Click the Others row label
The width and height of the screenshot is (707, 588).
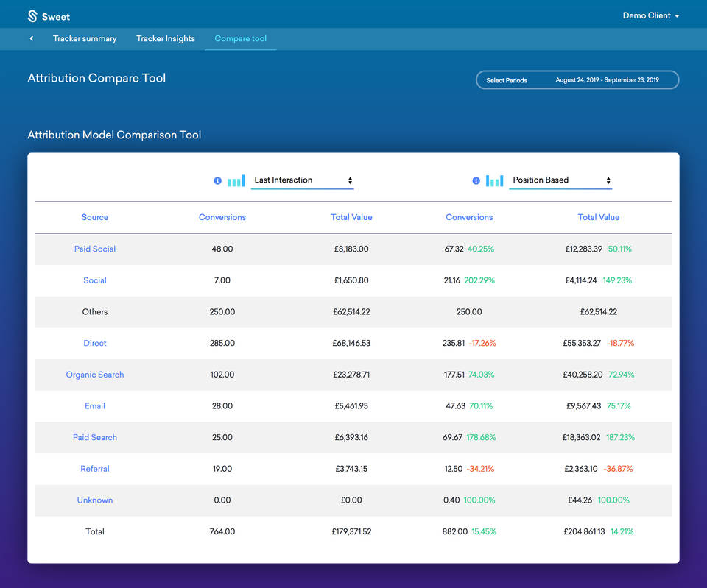(x=95, y=312)
